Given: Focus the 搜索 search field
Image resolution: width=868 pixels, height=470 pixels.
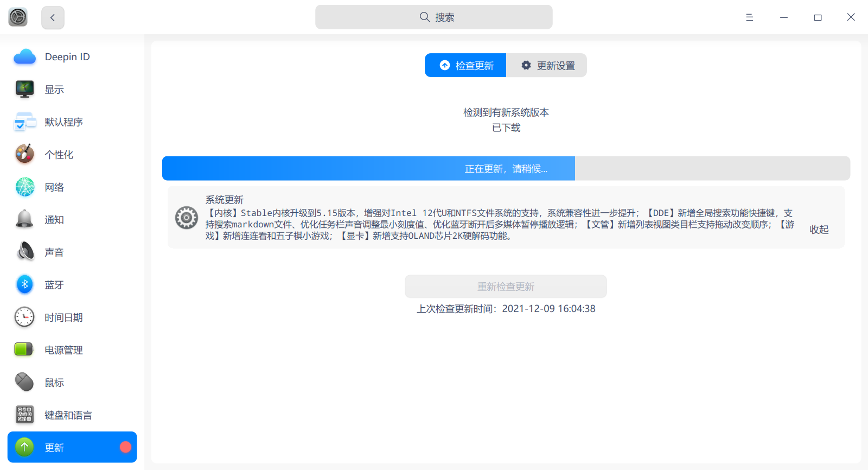Looking at the screenshot, I should coord(434,17).
